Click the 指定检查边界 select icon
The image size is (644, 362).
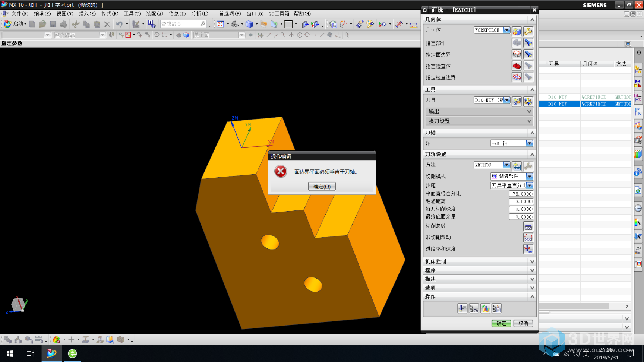[517, 77]
